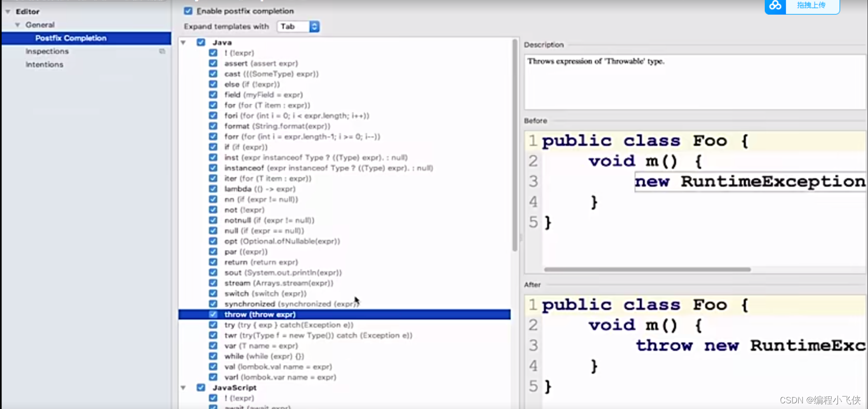
Task: Select the 'inst' instanceof template row
Action: point(345,158)
